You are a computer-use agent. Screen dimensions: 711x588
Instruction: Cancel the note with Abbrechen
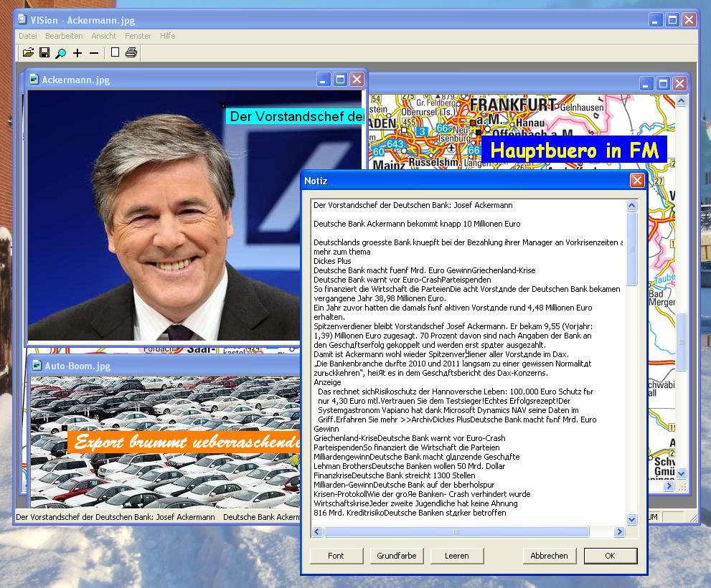(549, 556)
